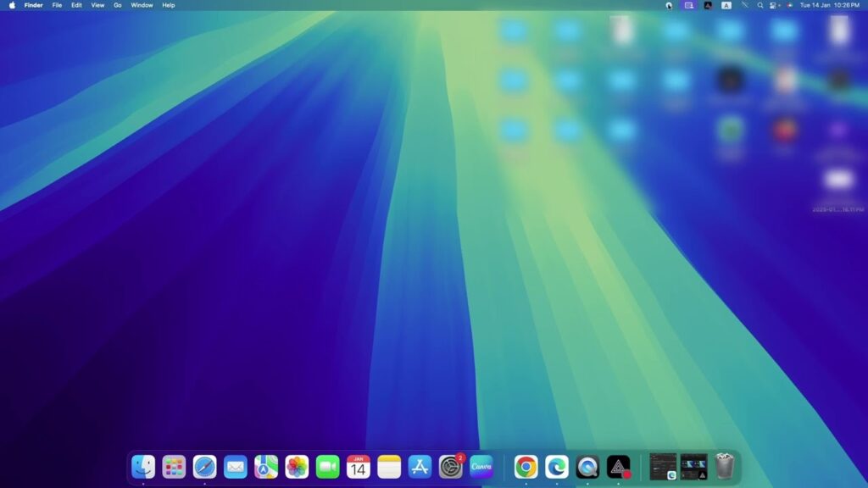868x488 pixels.
Task: Open the File menu
Action: pos(57,5)
